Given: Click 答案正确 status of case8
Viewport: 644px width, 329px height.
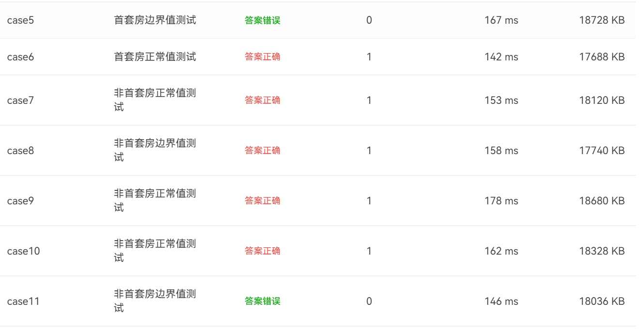Looking at the screenshot, I should (x=263, y=151).
